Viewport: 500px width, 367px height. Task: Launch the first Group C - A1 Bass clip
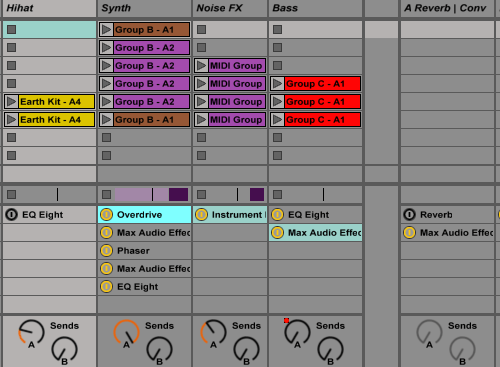pyautogui.click(x=277, y=84)
